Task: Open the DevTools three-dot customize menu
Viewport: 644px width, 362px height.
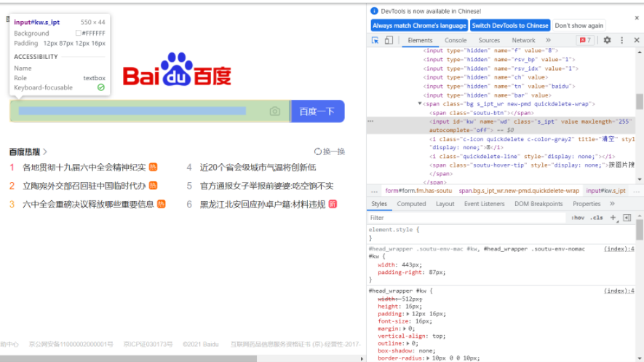Action: click(622, 40)
